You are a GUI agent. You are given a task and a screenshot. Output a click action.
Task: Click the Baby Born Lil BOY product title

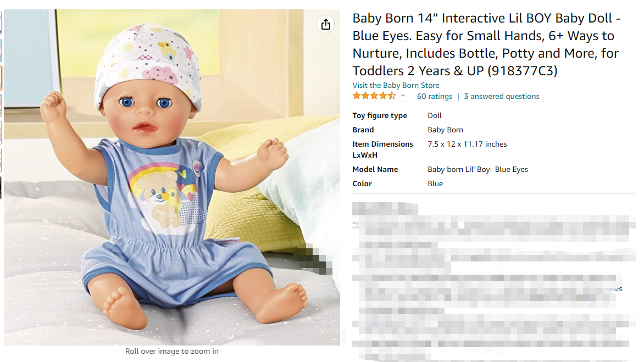487,44
